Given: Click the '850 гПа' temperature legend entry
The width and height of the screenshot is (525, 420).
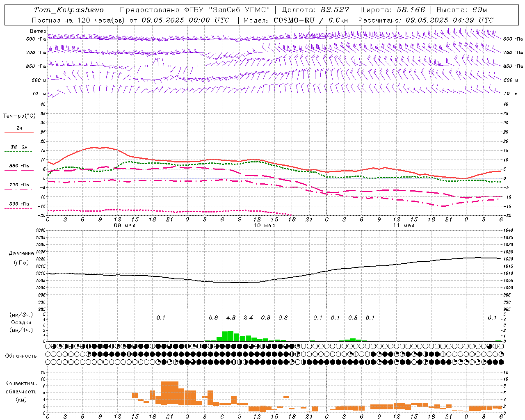Looking at the screenshot, I should pyautogui.click(x=19, y=166).
